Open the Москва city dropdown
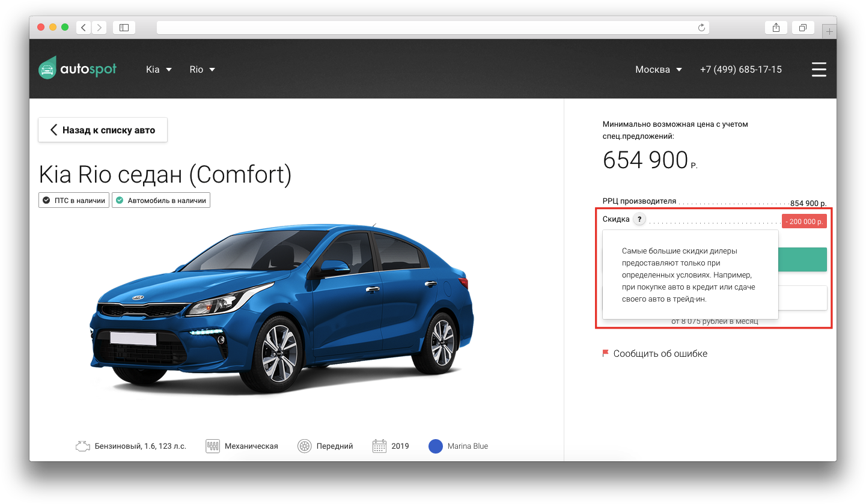 tap(659, 70)
